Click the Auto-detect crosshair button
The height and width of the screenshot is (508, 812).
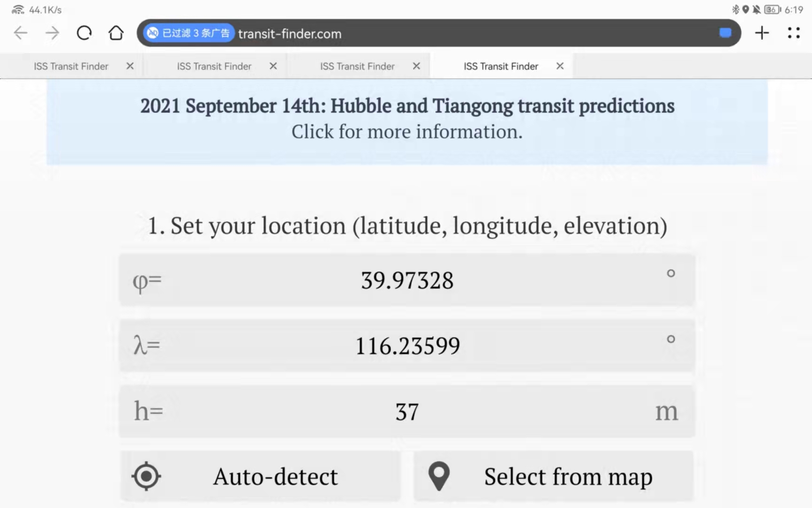[261, 476]
